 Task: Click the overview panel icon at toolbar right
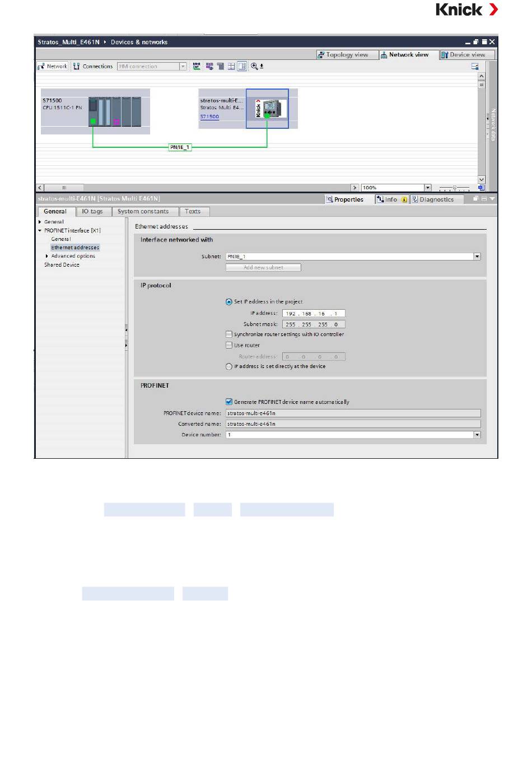tap(475, 66)
